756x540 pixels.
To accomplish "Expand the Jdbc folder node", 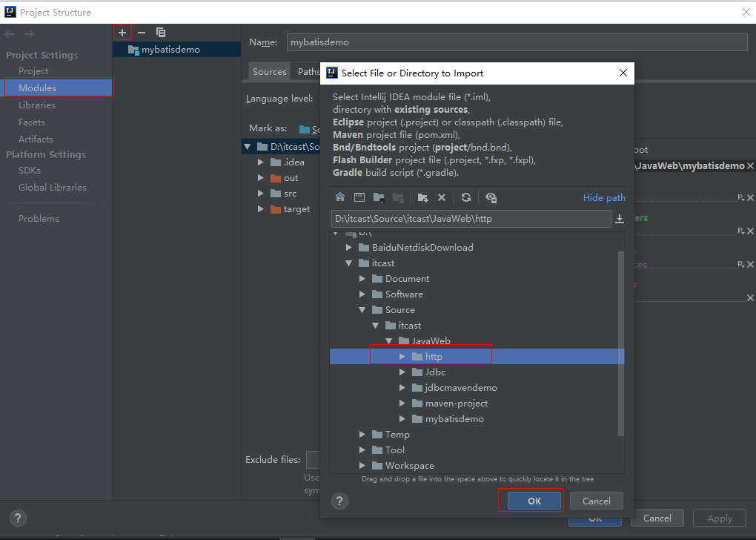I will (x=402, y=372).
